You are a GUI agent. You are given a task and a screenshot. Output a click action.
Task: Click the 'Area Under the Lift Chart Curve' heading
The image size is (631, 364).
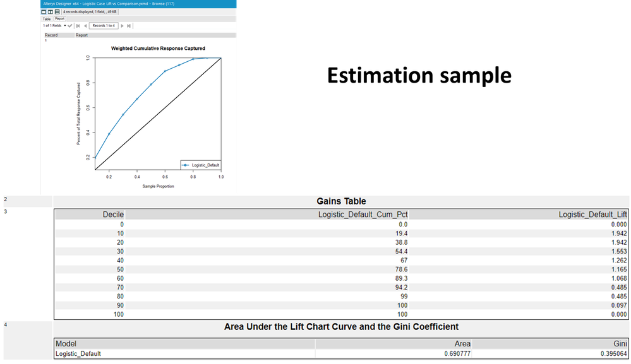tap(341, 327)
